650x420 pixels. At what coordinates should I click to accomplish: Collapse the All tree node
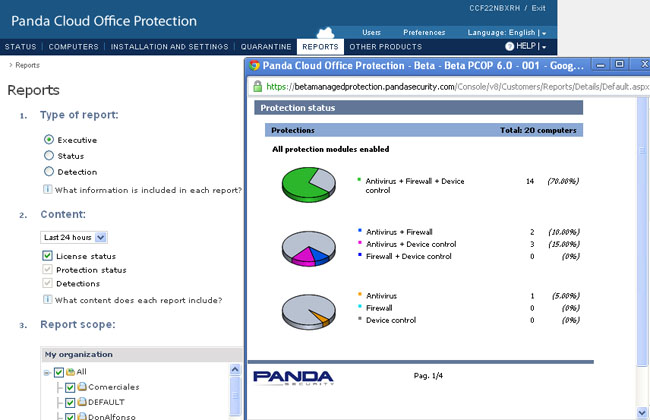point(46,373)
